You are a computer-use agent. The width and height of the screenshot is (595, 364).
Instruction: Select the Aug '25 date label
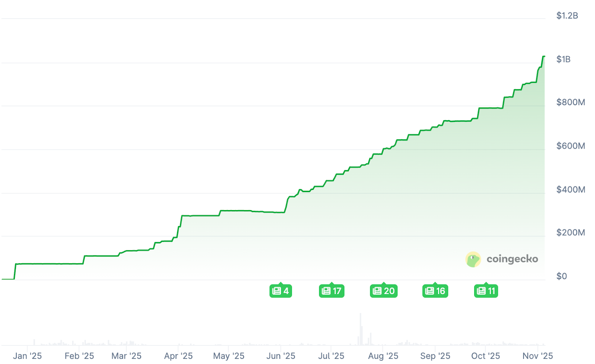point(383,356)
